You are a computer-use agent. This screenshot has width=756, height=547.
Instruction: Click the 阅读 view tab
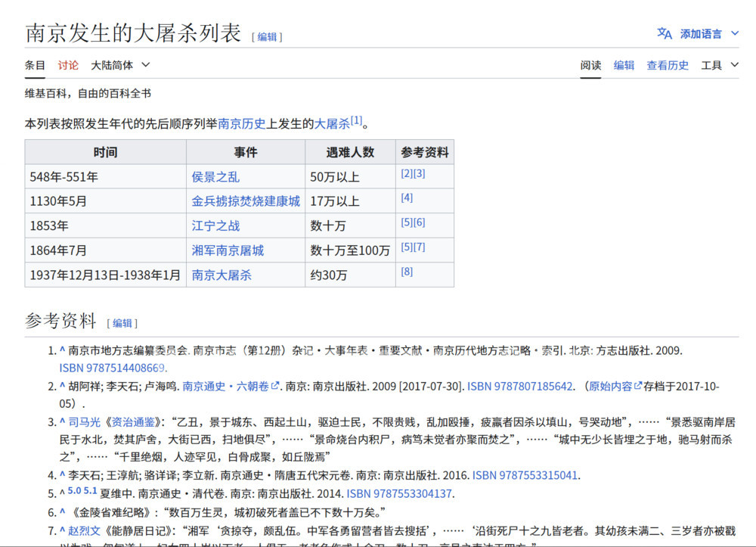[x=590, y=65]
